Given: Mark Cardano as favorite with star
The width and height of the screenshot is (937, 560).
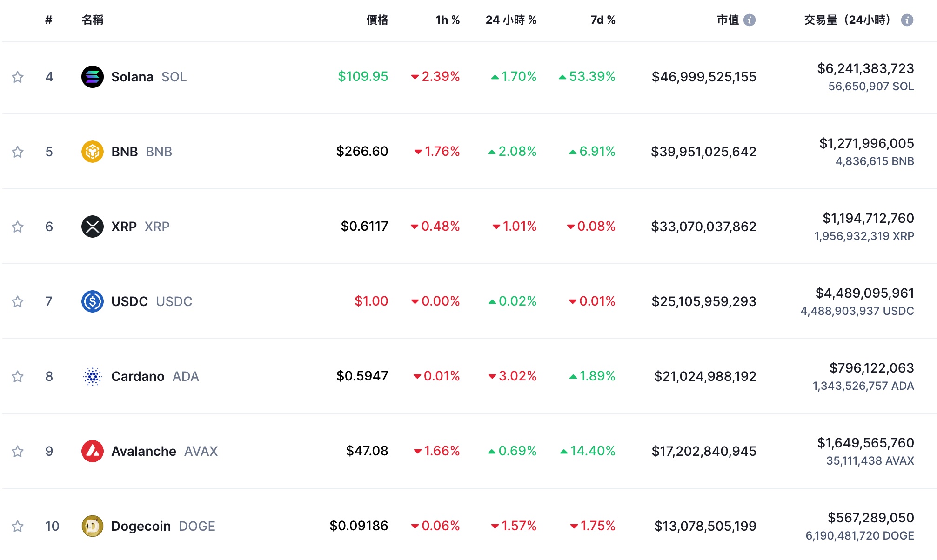Looking at the screenshot, I should [x=18, y=376].
